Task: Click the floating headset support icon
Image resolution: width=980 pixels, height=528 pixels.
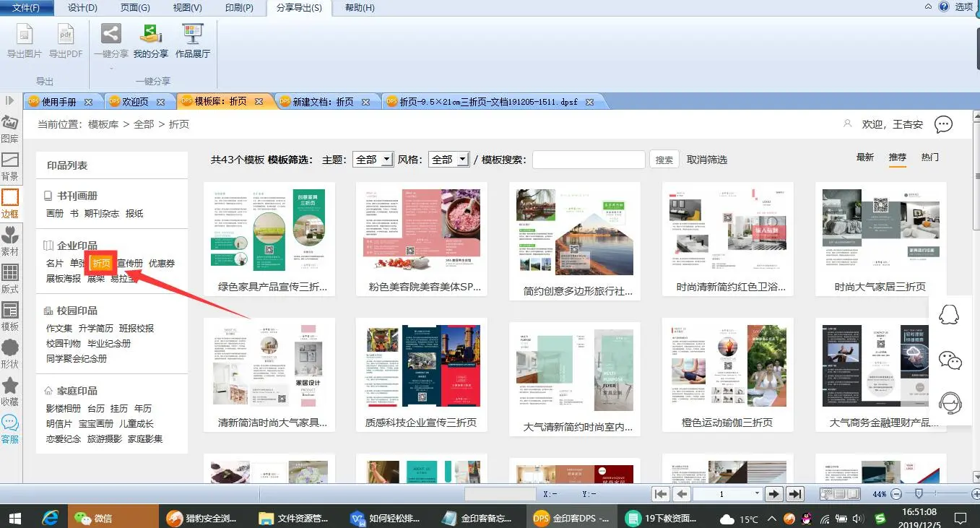Action: 950,403
